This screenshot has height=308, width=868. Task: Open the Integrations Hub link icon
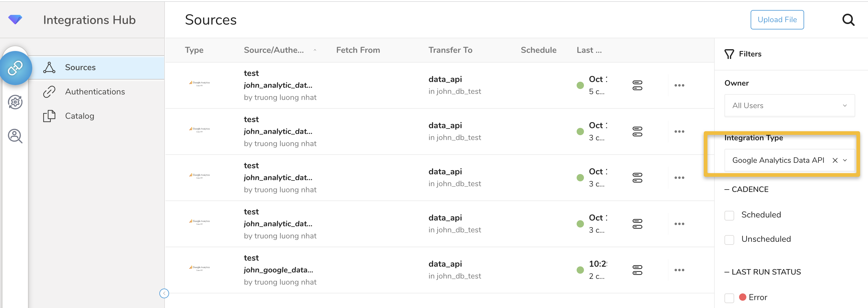tap(16, 68)
